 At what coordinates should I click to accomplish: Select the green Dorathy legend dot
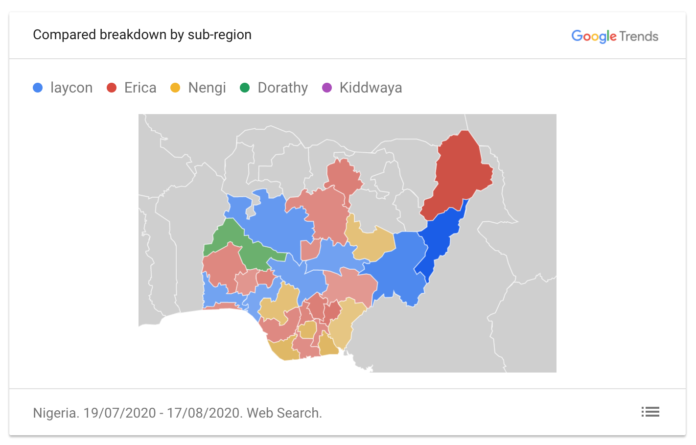245,88
